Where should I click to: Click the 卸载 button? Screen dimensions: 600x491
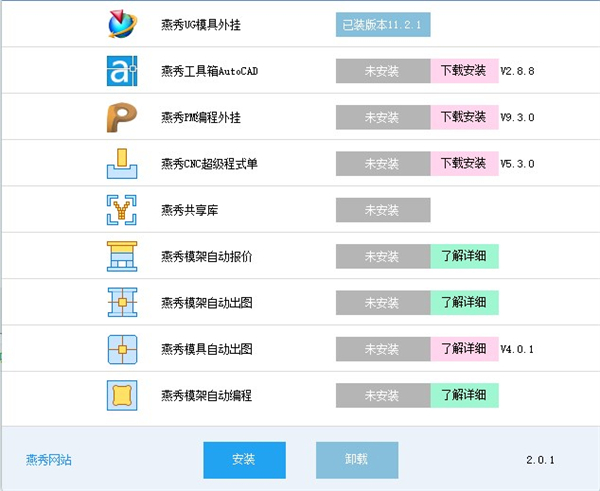(x=357, y=460)
